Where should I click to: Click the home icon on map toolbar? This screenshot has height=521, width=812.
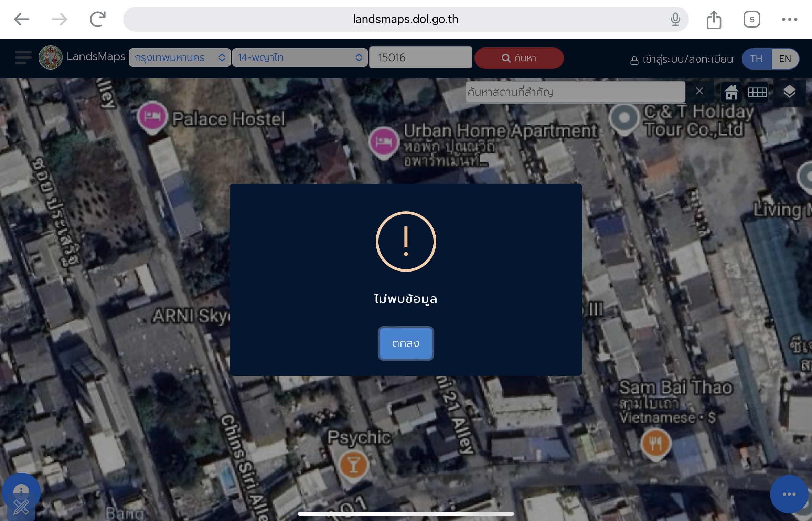tap(731, 92)
